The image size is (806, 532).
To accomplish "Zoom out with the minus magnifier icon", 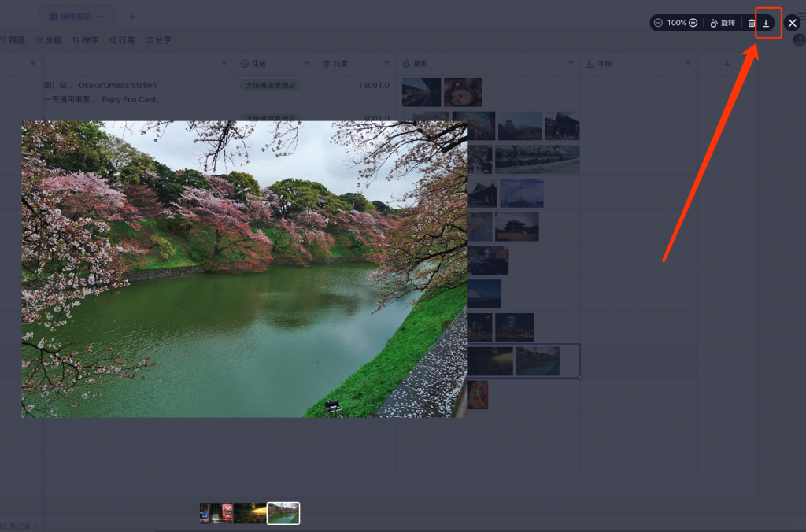I will click(x=658, y=23).
